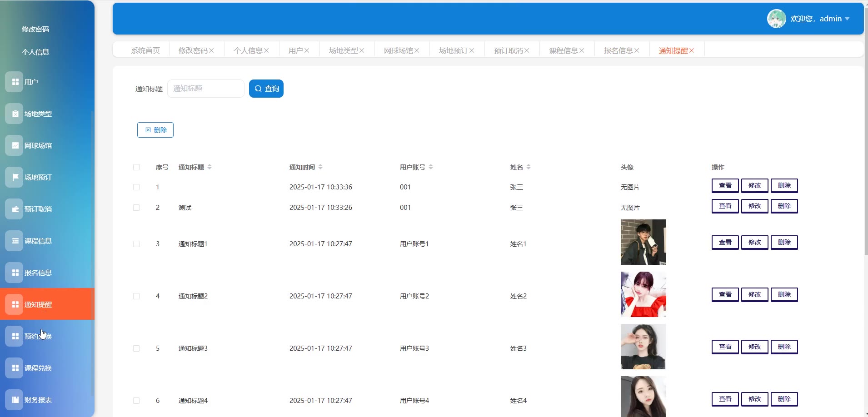
Task: Close the 场地预订 tab
Action: coord(472,50)
